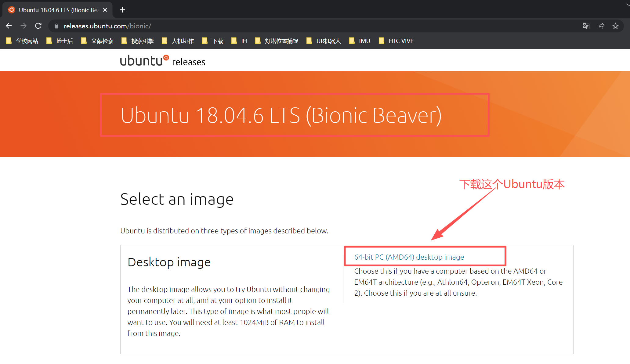This screenshot has height=364, width=630.
Task: Click the forward navigation arrow
Action: [x=24, y=26]
